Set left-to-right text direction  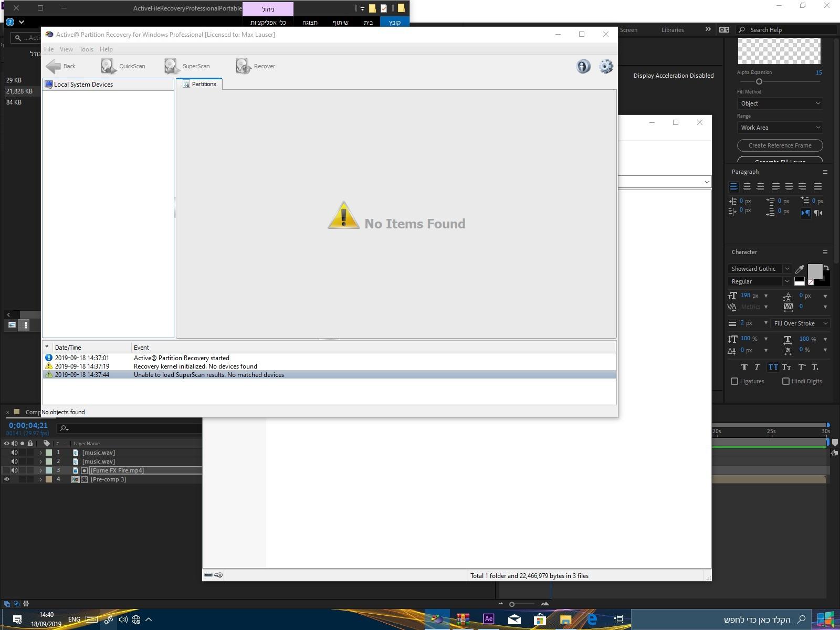[x=805, y=213]
